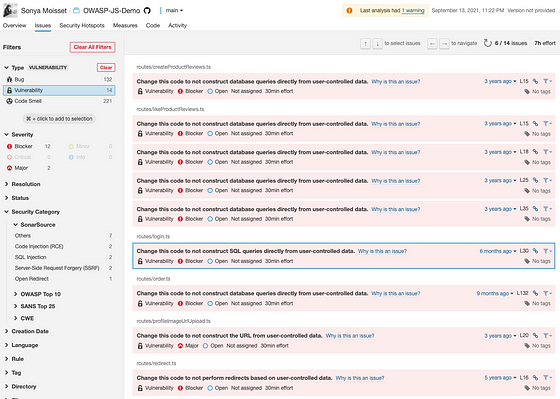Screen dimensions: 560x399
Task: Open Blocker severity dropdown on order.ts issue
Action: [x=190, y=304]
